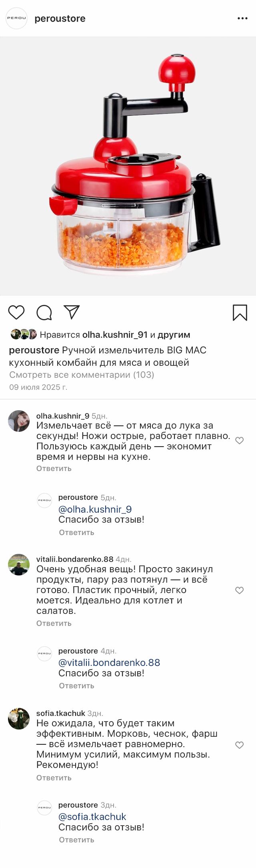This screenshot has height=868, width=256.
Task: Like olha.kushnir_9's comment
Action: click(239, 441)
